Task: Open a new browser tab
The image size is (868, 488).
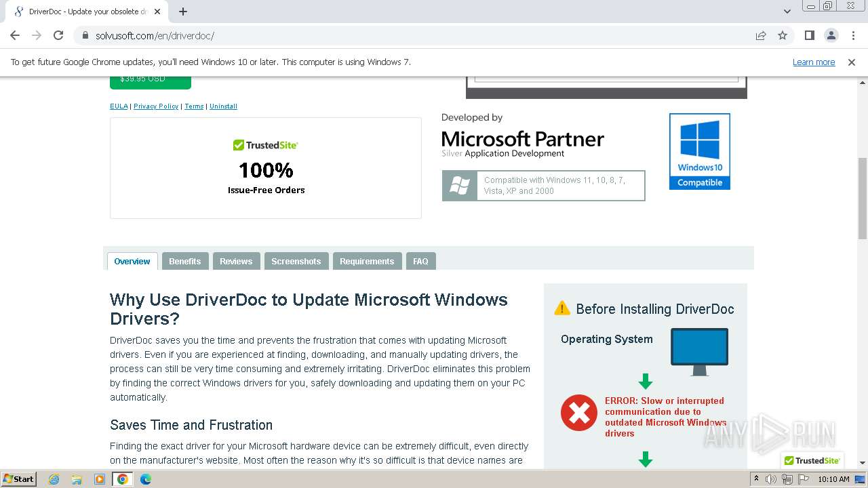Action: [183, 12]
